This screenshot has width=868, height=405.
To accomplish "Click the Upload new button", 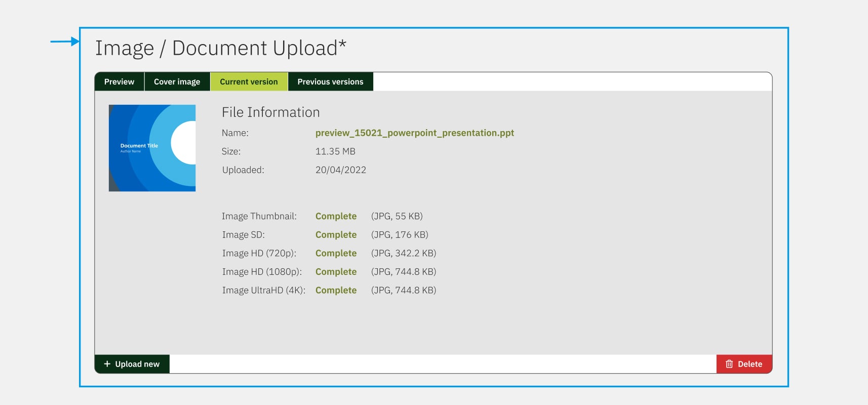I will tap(132, 364).
